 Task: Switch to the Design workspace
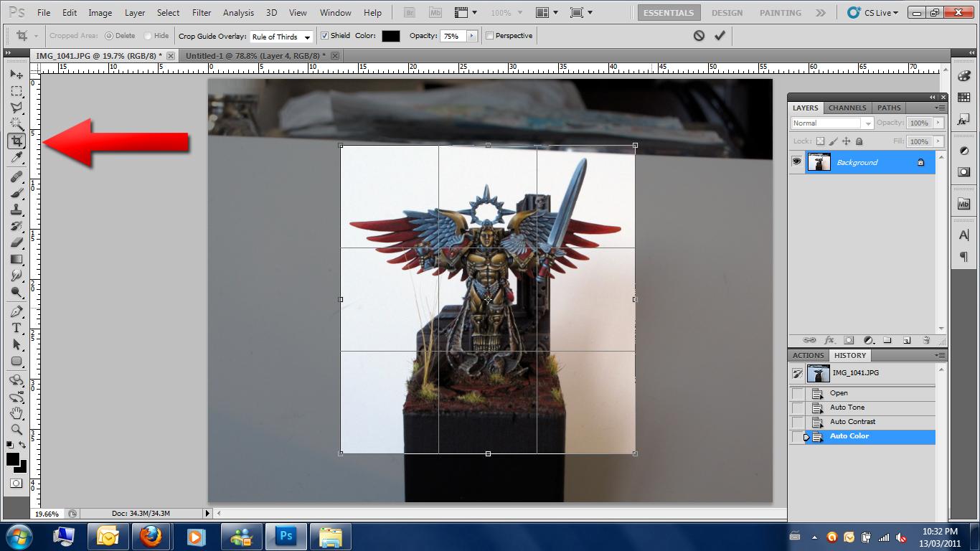tap(727, 13)
